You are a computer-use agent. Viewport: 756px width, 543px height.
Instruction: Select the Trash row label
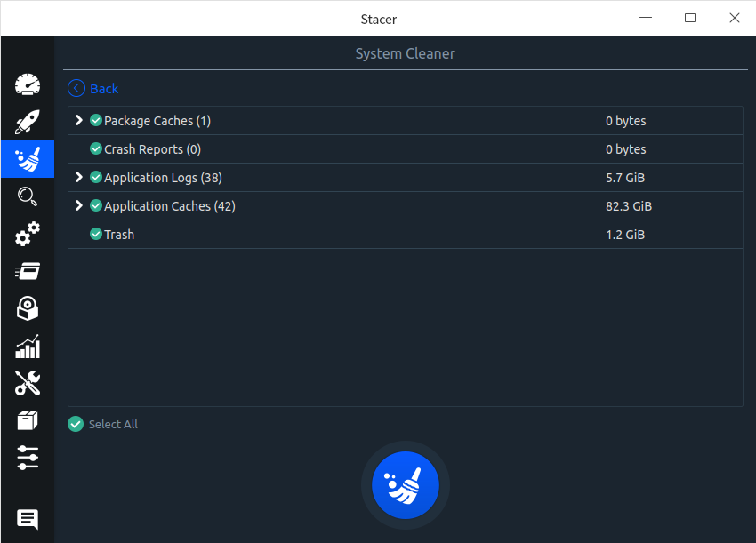click(x=119, y=235)
